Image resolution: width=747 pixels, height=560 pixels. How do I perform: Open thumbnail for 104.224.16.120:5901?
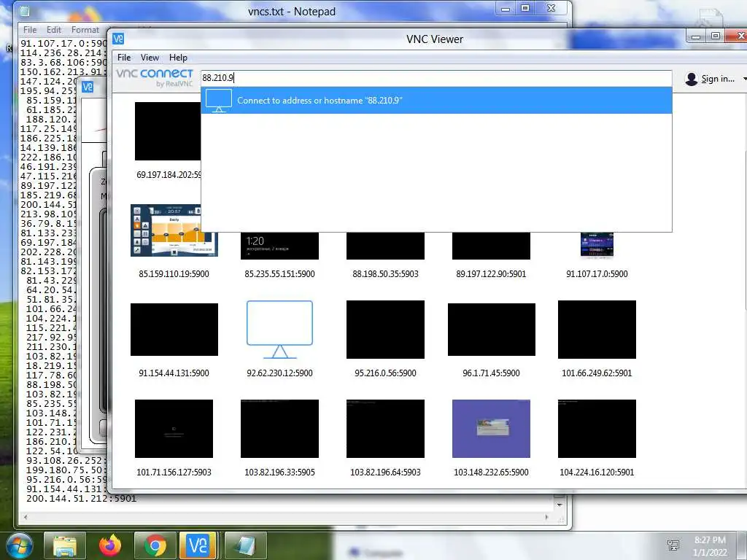[597, 429]
